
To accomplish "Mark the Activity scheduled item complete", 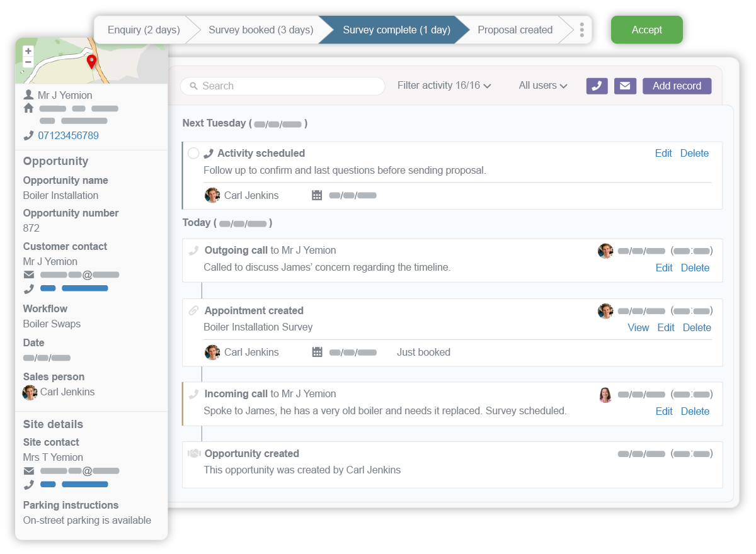I will 193,153.
